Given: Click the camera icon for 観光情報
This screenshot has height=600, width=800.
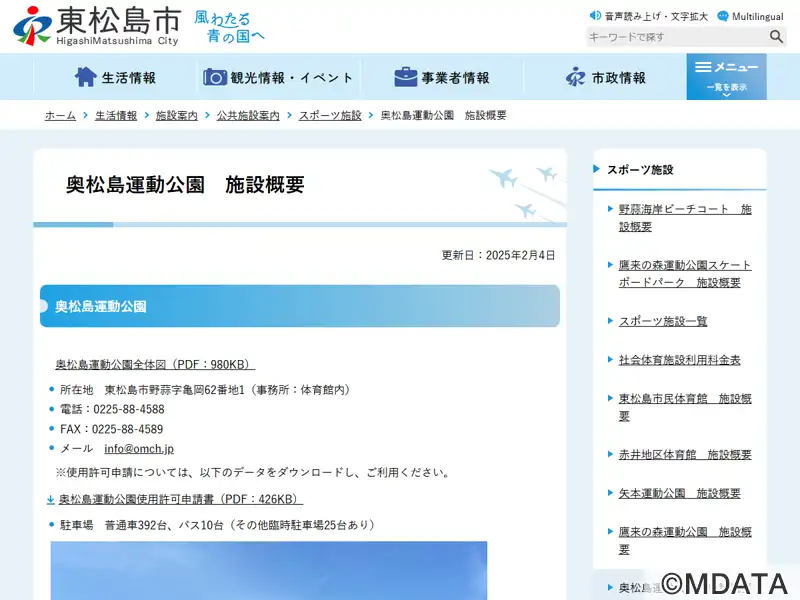Looking at the screenshot, I should click(215, 77).
